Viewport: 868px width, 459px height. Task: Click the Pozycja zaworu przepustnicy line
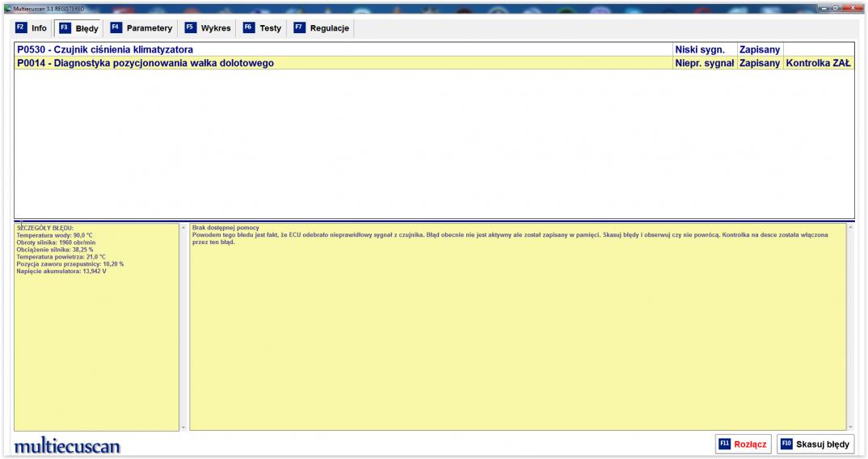click(70, 264)
